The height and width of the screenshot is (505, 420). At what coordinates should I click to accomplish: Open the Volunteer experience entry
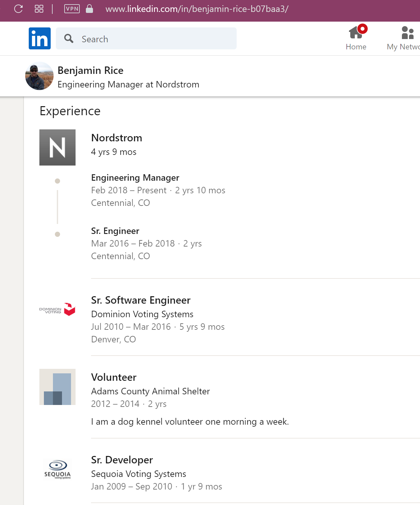pyautogui.click(x=114, y=377)
